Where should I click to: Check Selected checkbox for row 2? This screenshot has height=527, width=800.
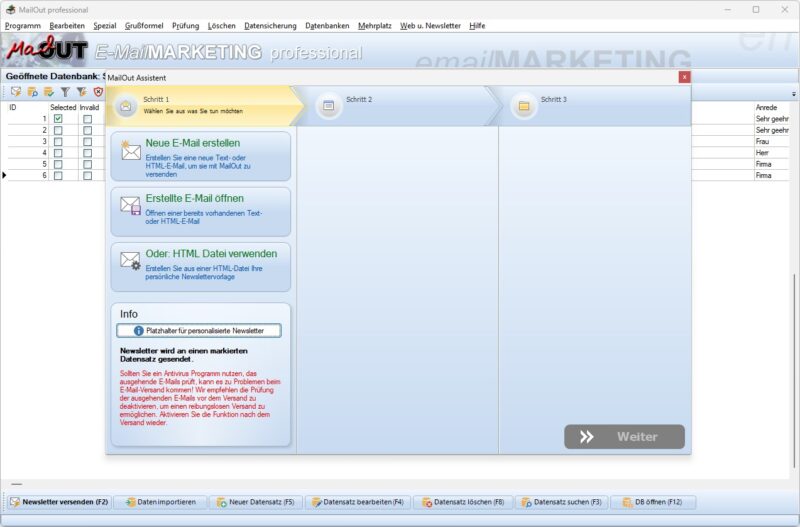tap(58, 130)
